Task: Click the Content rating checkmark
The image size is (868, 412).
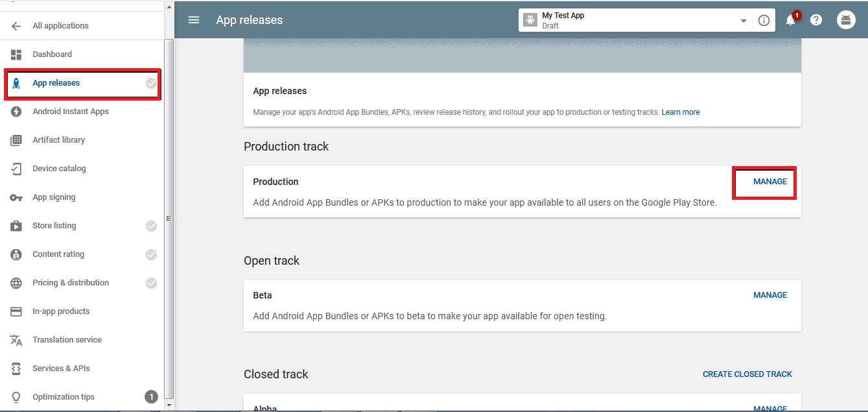Action: 151,254
